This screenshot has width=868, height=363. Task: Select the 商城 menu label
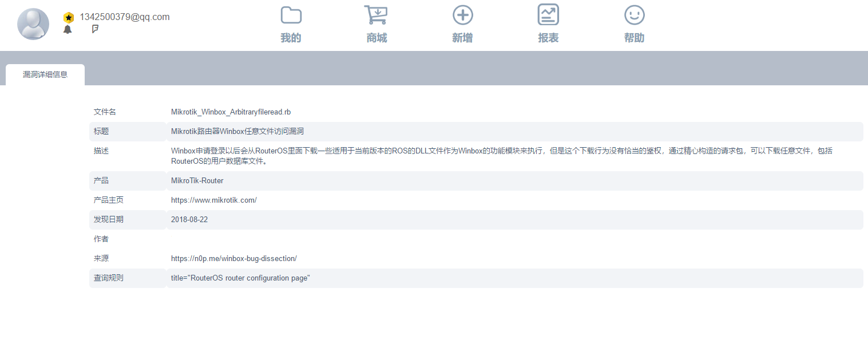point(376,38)
